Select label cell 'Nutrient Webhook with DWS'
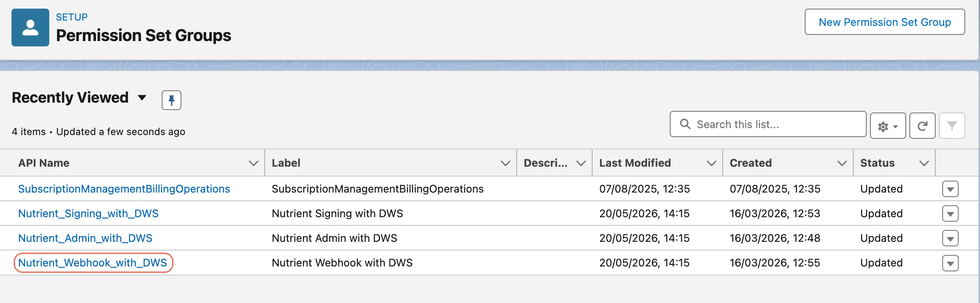Image resolution: width=980 pixels, height=303 pixels. tap(342, 263)
